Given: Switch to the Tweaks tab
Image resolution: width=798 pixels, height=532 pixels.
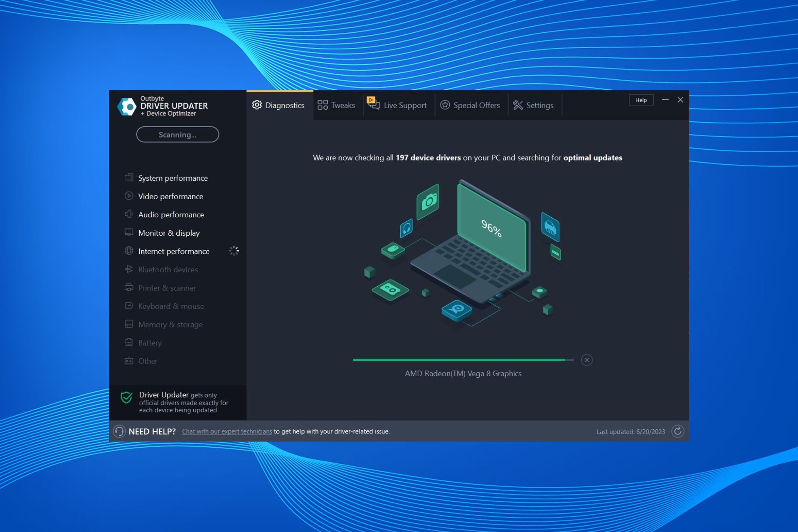Looking at the screenshot, I should (337, 105).
